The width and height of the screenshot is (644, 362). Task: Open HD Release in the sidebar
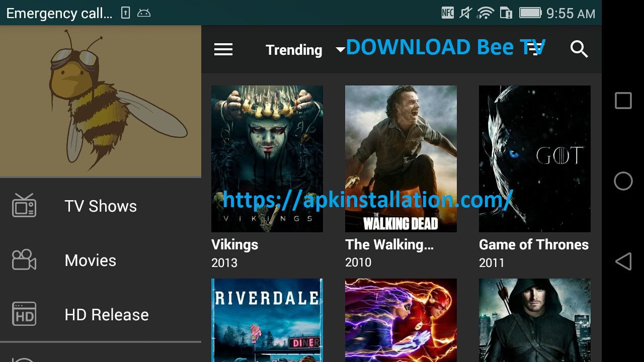pos(101,314)
